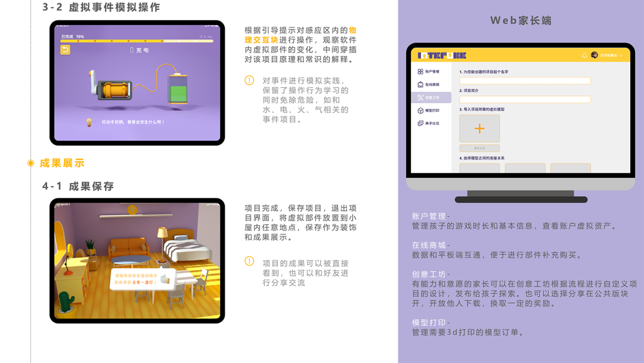Click the orange sofa in the room scene
Viewport: 644px width, 363px height.
(128, 248)
